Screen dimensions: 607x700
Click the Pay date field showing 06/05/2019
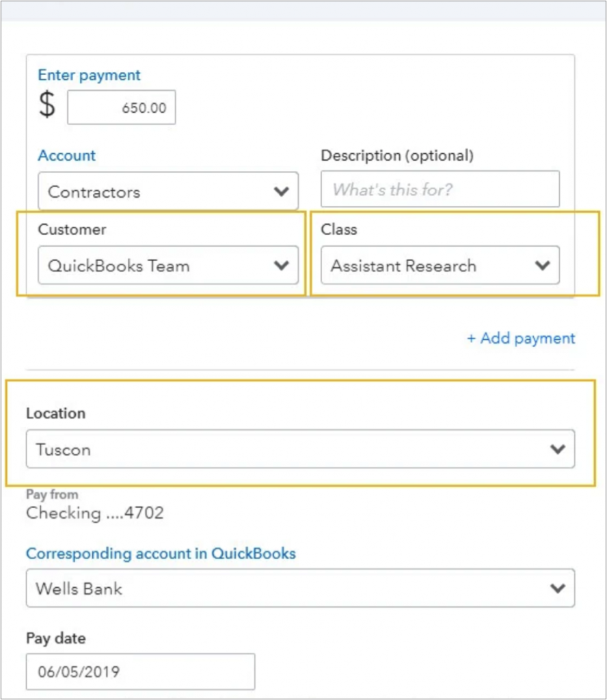pyautogui.click(x=141, y=671)
